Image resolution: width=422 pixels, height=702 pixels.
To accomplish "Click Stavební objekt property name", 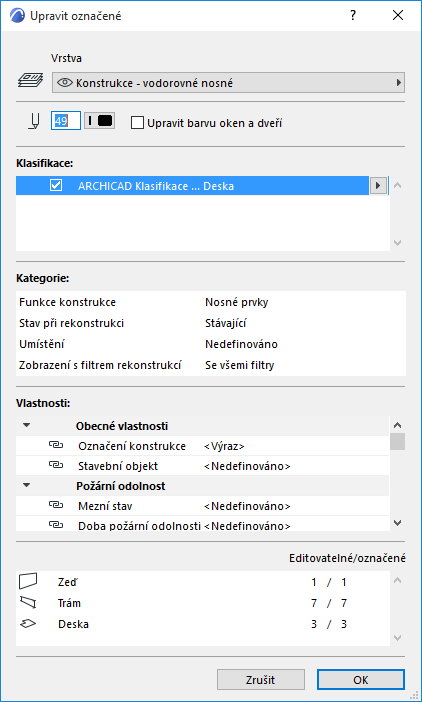I will (118, 466).
